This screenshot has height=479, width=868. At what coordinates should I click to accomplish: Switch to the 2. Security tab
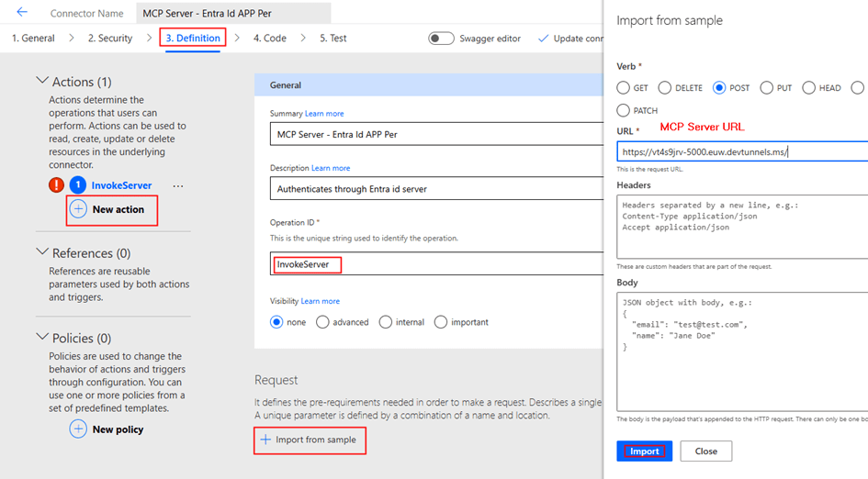coord(110,39)
